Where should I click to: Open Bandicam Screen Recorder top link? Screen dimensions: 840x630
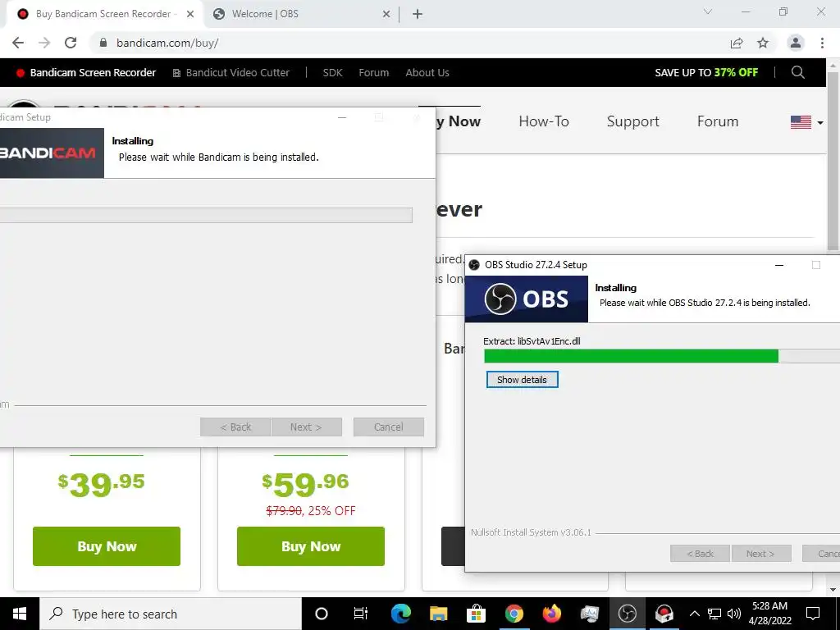[85, 72]
